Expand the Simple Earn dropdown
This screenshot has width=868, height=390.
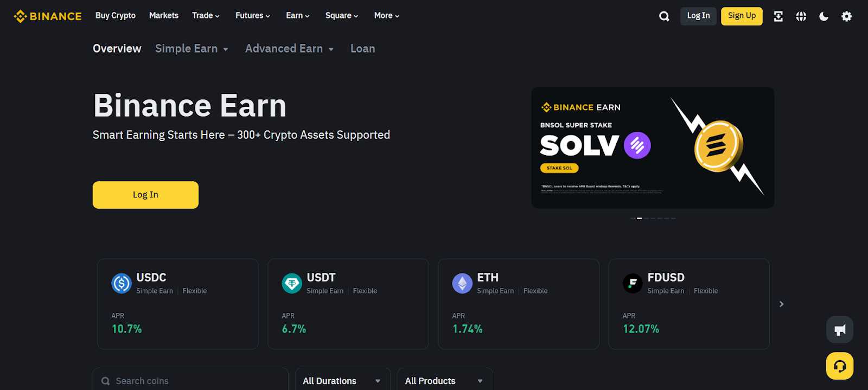coord(192,49)
